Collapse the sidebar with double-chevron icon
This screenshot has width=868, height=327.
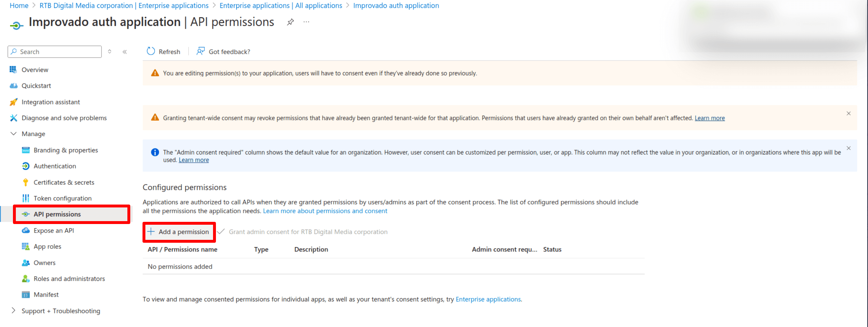point(125,52)
